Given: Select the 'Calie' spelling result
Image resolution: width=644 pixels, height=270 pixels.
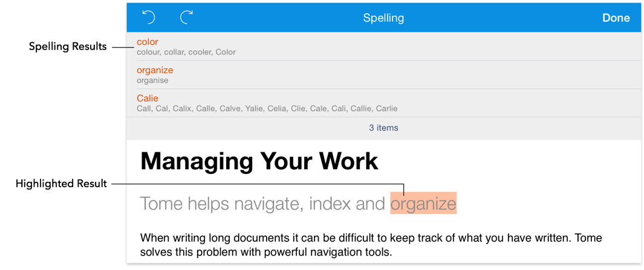Looking at the screenshot, I should coord(148,98).
